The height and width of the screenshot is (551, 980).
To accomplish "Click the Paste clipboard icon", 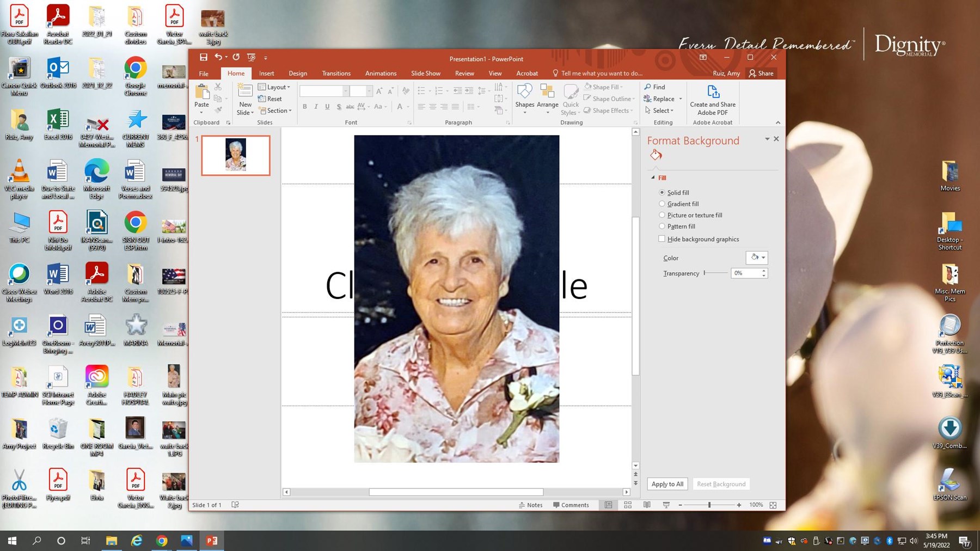I will pyautogui.click(x=201, y=93).
